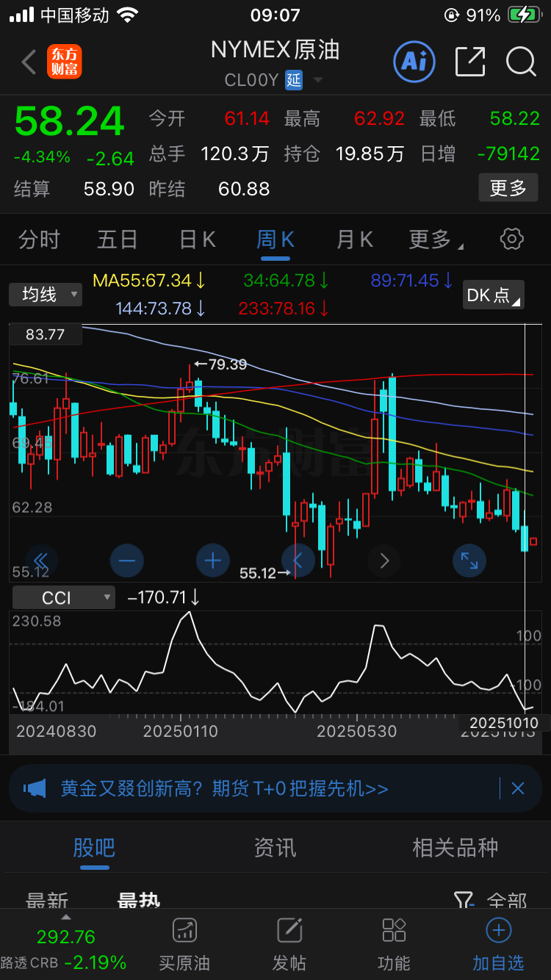551x980 pixels.
Task: Tap the 144:73.78 moving average label
Action: point(160,308)
